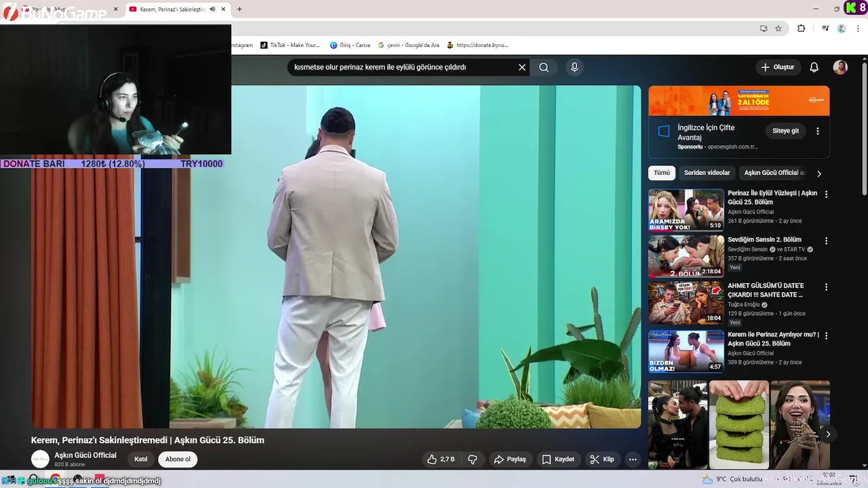The height and width of the screenshot is (488, 868).
Task: Open Perinaz İle Eylül Yüzleşti video thumbnail
Action: pos(686,210)
